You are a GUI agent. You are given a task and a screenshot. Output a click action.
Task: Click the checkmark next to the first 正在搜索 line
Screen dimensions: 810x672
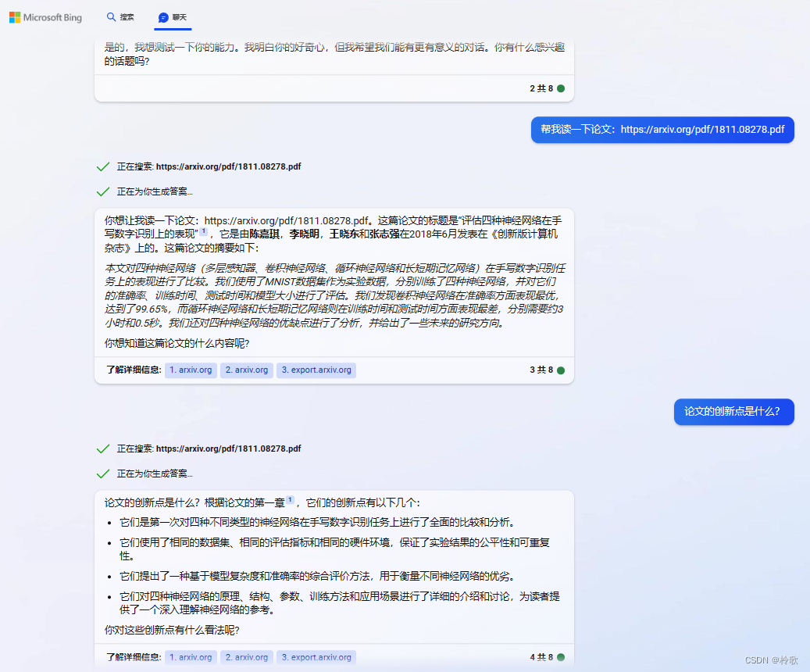tap(102, 166)
